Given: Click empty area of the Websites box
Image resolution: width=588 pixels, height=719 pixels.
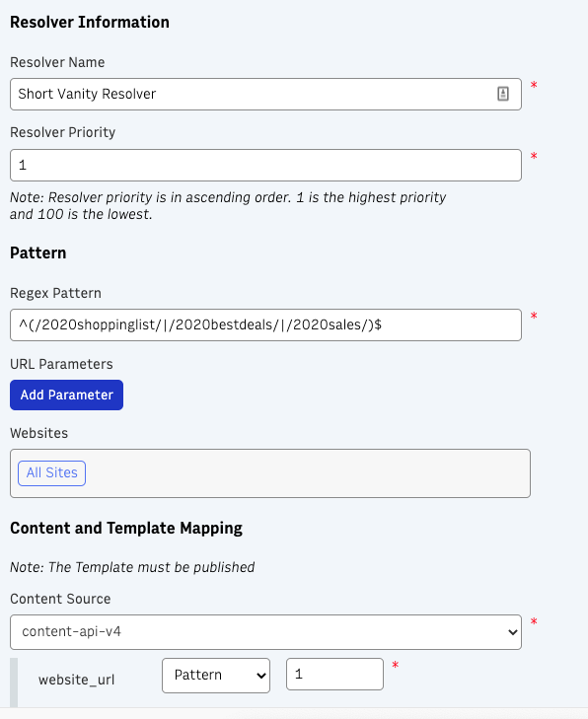Looking at the screenshot, I should (307, 473).
